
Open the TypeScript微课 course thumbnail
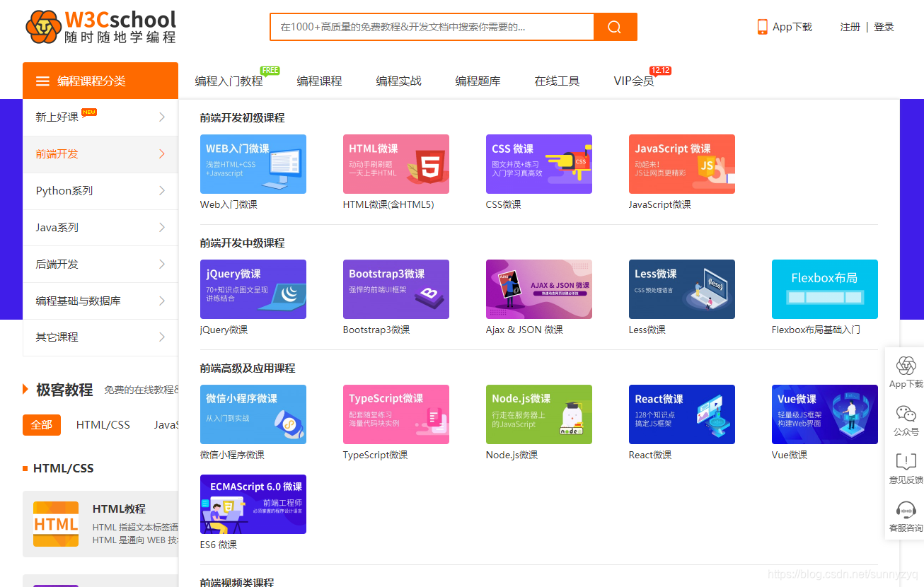click(x=396, y=414)
